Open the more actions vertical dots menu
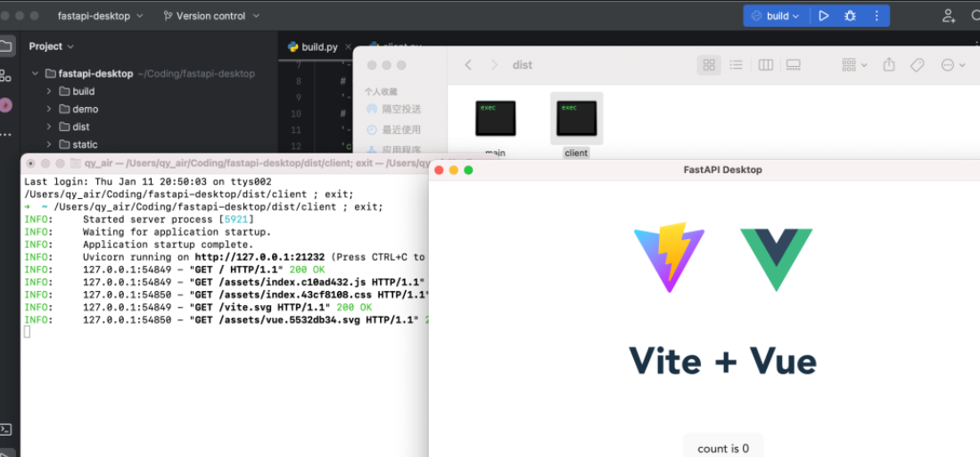The width and height of the screenshot is (980, 457). [x=877, y=16]
